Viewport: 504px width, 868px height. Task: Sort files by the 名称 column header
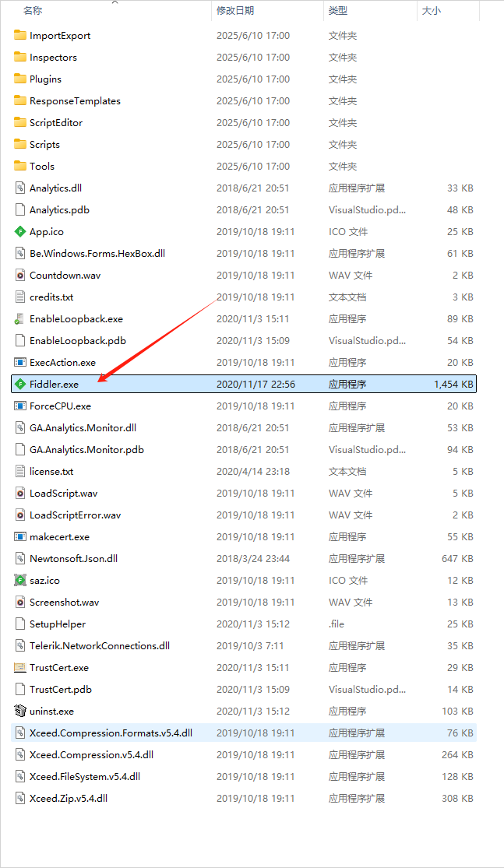pyautogui.click(x=33, y=11)
